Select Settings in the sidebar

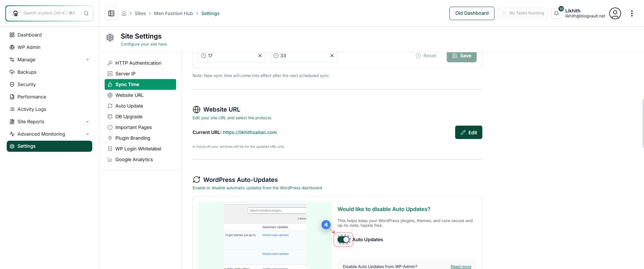click(x=49, y=146)
